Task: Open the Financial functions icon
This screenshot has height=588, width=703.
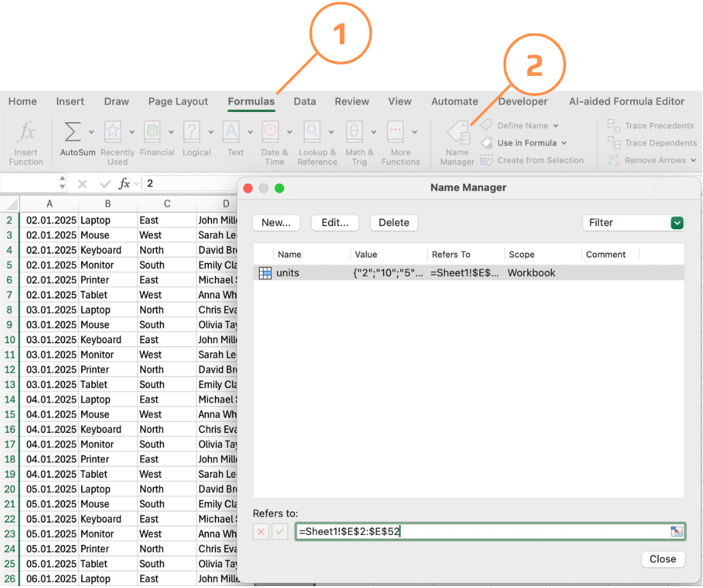Action: pos(152,132)
